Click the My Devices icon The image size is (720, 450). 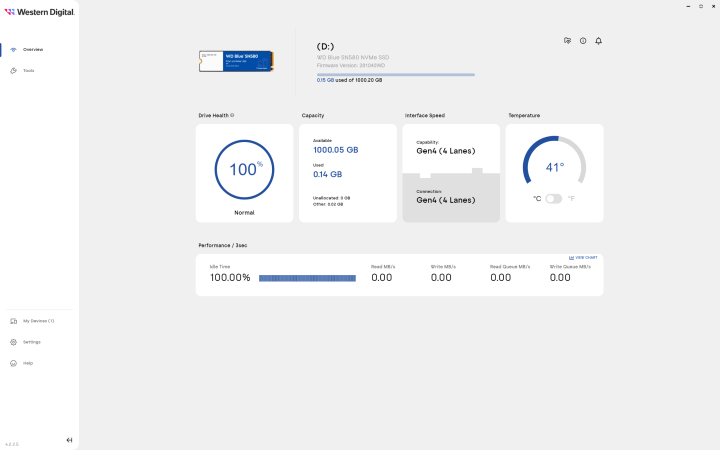point(13,321)
